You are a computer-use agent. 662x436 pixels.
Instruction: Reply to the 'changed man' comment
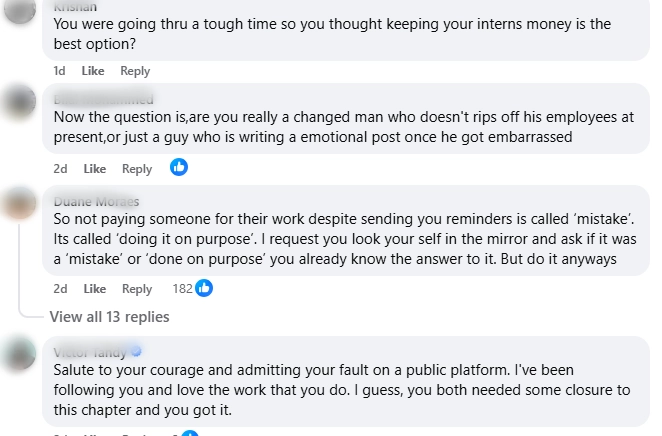coord(137,169)
